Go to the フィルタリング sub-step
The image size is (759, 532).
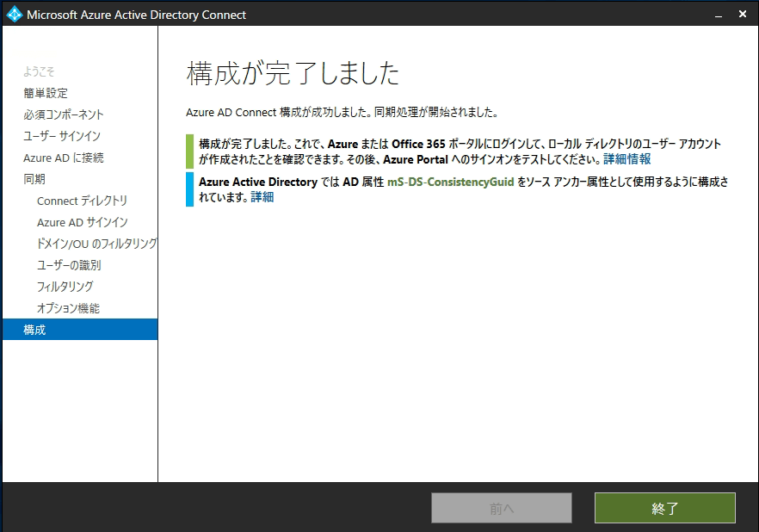click(x=65, y=287)
